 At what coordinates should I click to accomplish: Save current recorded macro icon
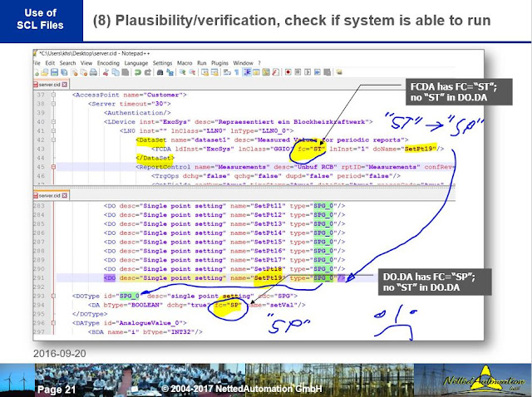click(327, 72)
